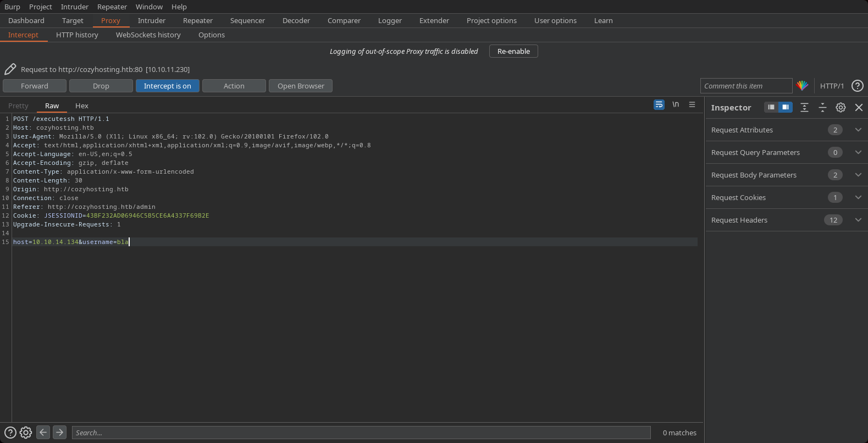Open Inspector settings gear
Screen dimensions: 868x443
click(x=841, y=107)
